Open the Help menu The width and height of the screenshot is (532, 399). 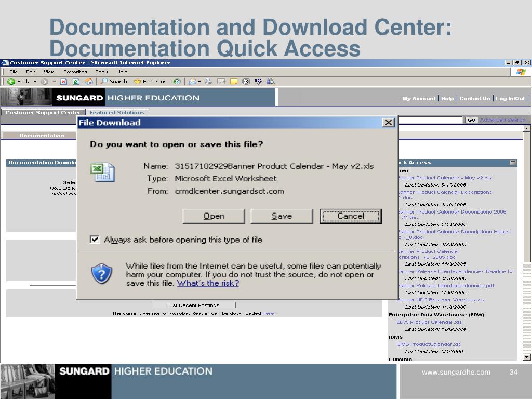122,72
